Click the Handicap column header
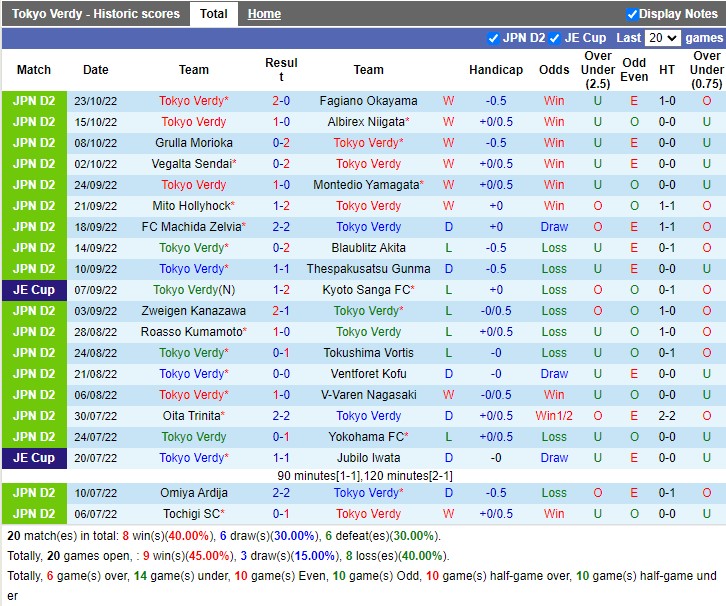The width and height of the screenshot is (726, 606). point(496,70)
